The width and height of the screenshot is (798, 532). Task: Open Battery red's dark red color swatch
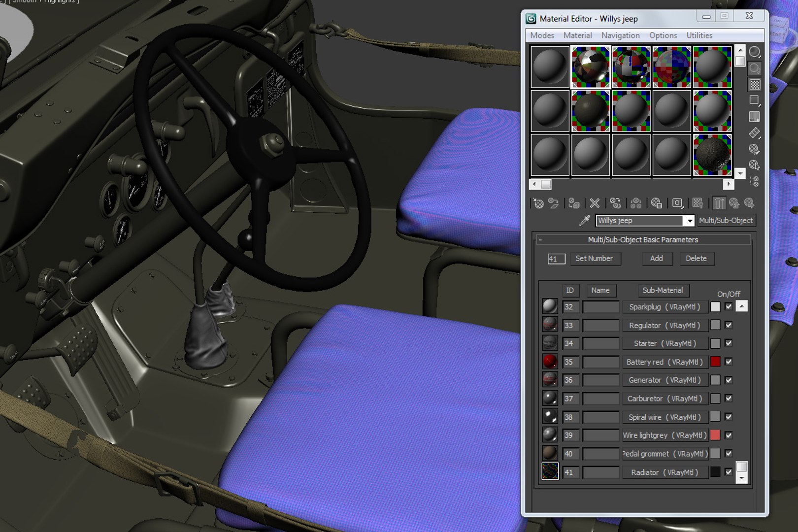click(715, 362)
